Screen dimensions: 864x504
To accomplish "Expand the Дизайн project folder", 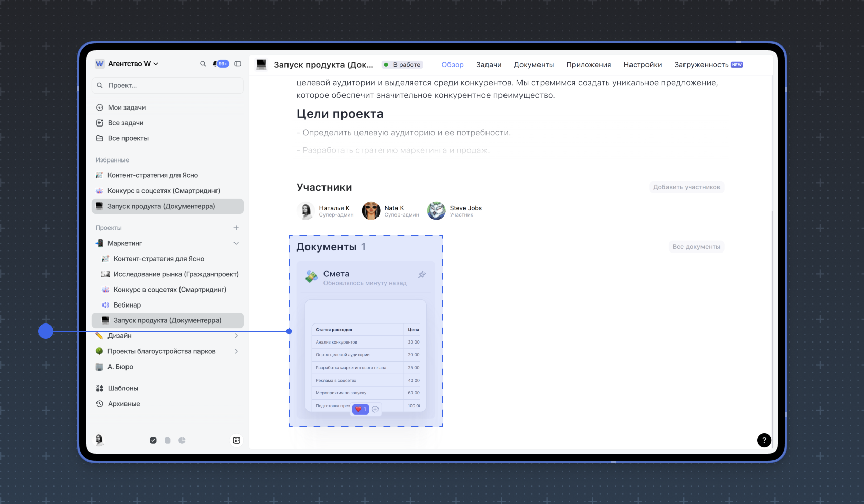I will 236,336.
